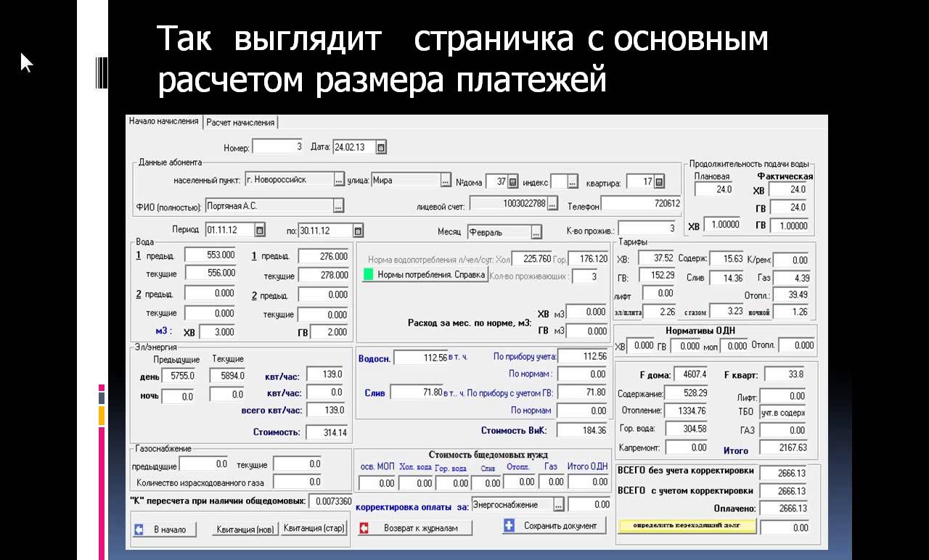Open calendar for end date 30.11.12

coord(358,231)
